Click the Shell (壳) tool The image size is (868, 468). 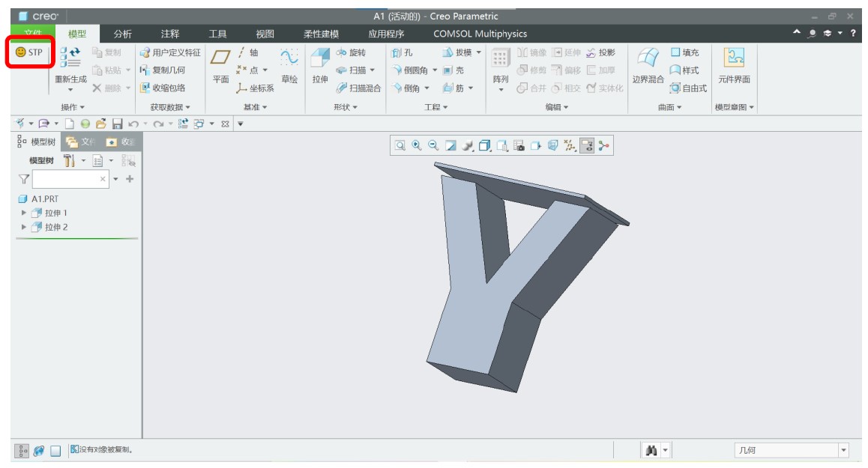click(x=453, y=70)
